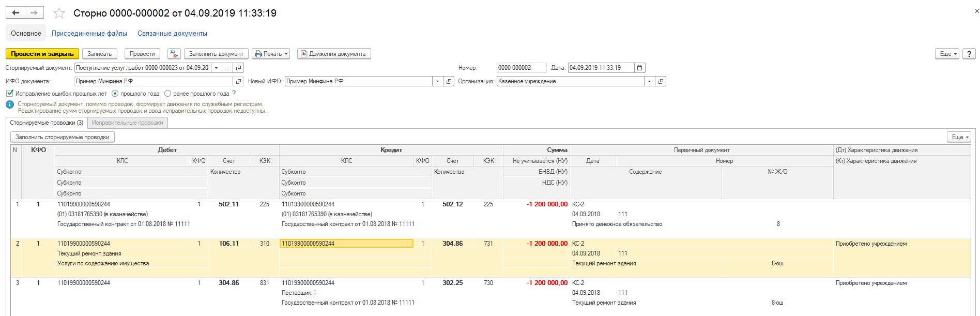The image size is (980, 316).
Task: Click the Дт/Кт postings icon
Action: 174,54
